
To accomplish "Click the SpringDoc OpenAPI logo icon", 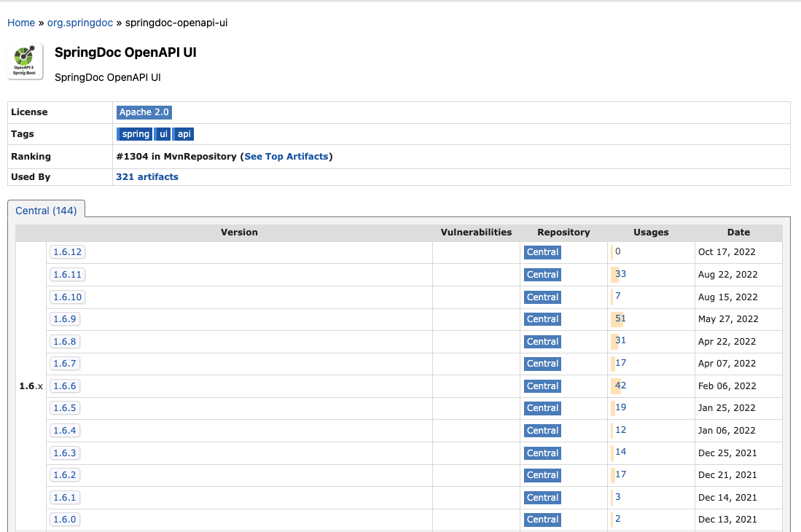I will pyautogui.click(x=25, y=62).
